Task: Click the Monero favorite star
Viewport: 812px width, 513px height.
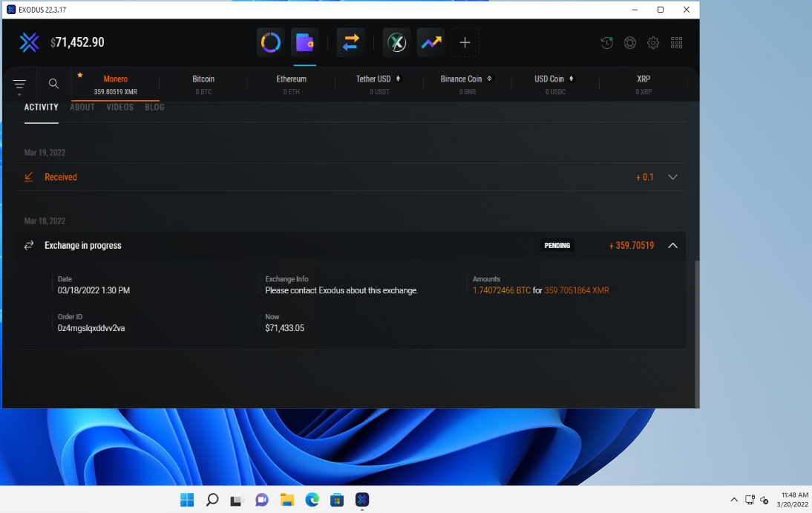Action: 79,75
